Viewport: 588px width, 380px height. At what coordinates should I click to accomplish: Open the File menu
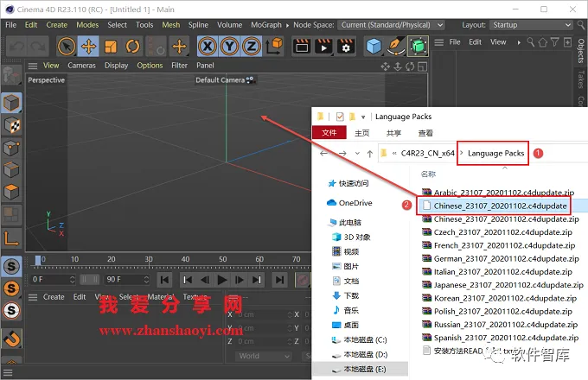(x=11, y=25)
